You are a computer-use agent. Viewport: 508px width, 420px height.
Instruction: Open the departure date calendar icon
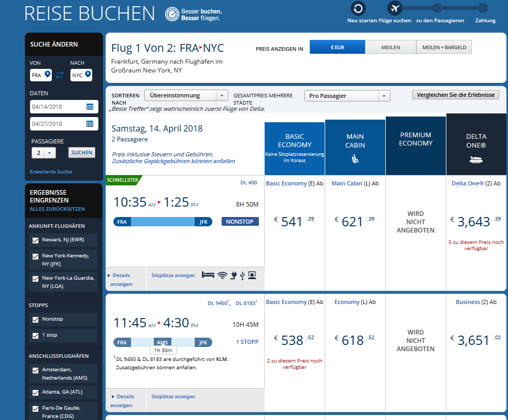click(x=90, y=107)
